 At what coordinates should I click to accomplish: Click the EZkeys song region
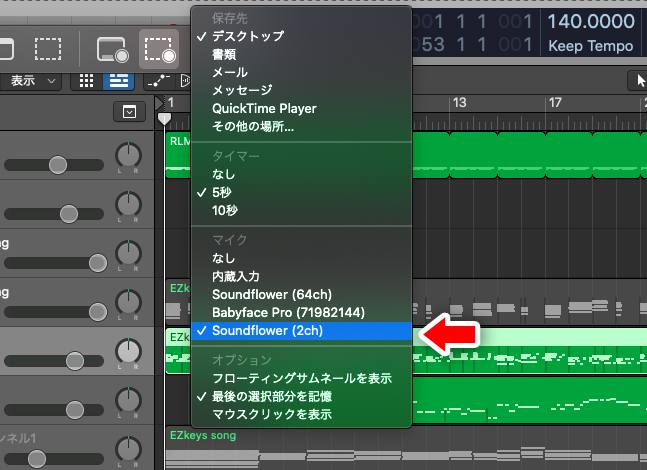406,448
